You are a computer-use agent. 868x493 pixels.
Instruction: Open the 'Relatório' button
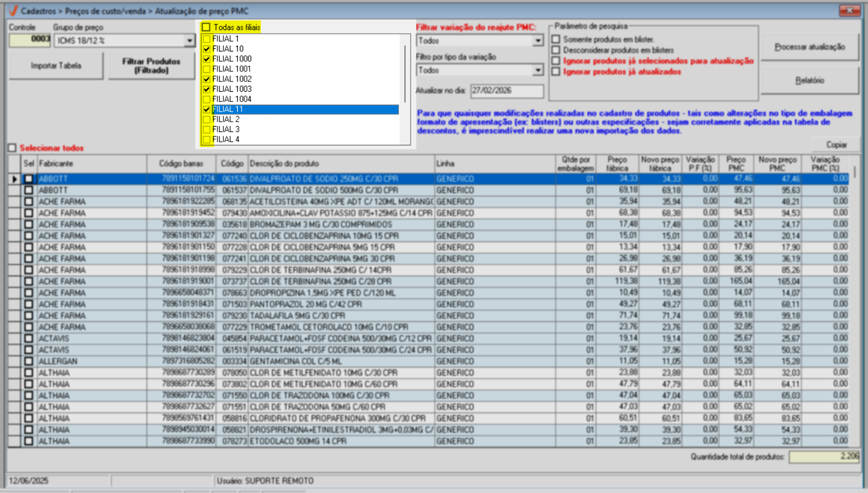[809, 80]
